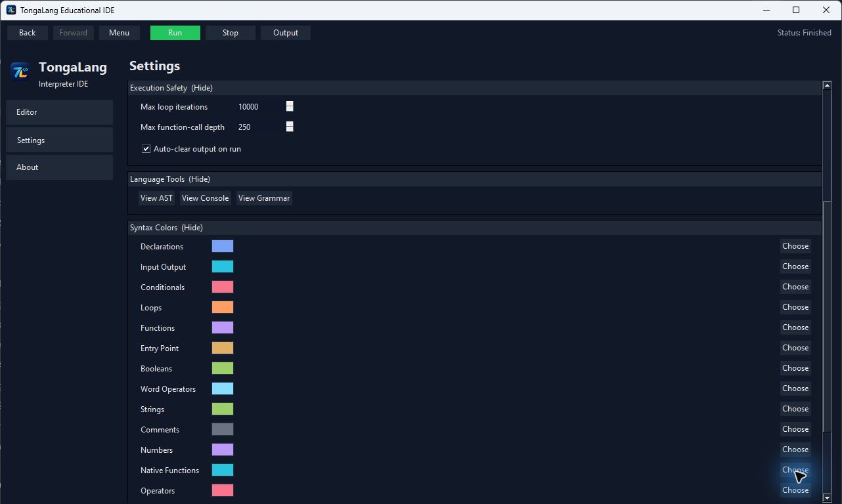Choose a new color for Booleans
Screen dimensions: 842x504
pyautogui.click(x=795, y=368)
